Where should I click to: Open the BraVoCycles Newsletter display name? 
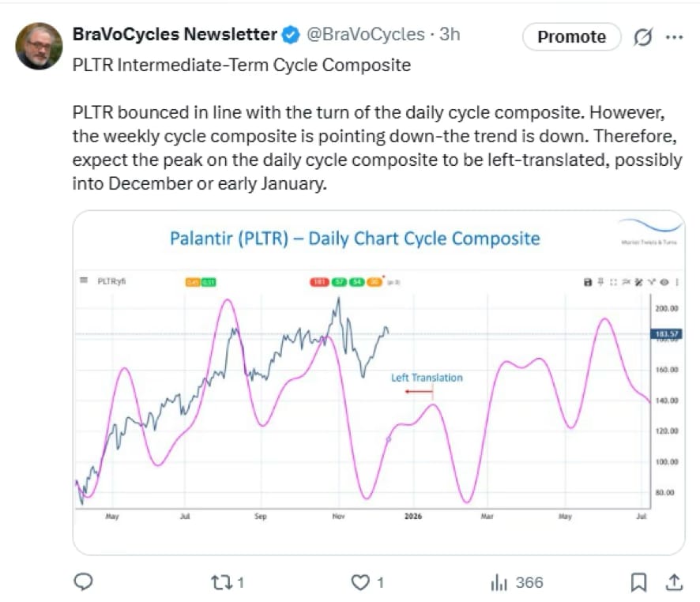pos(175,34)
